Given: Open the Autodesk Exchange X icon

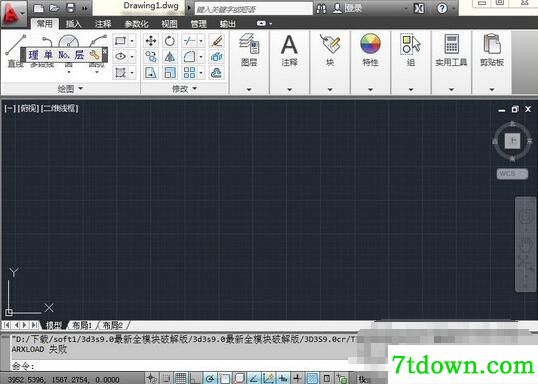Looking at the screenshot, I should coord(419,8).
